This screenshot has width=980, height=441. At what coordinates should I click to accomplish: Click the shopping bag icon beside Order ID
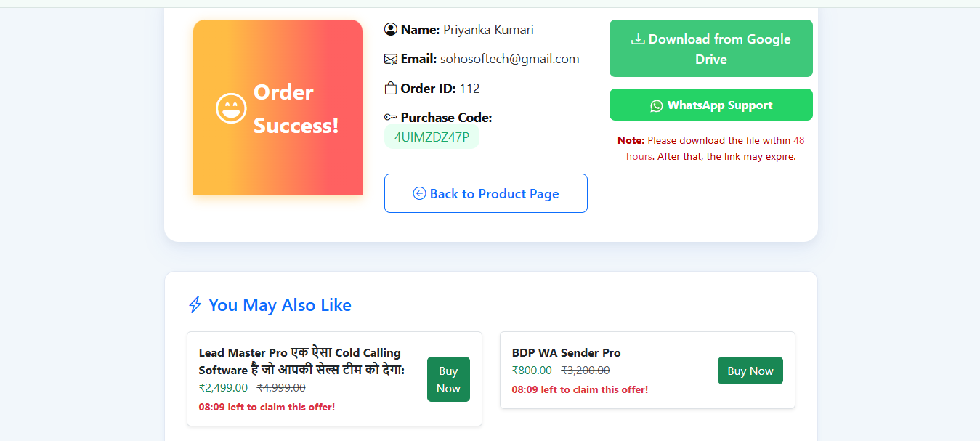391,89
